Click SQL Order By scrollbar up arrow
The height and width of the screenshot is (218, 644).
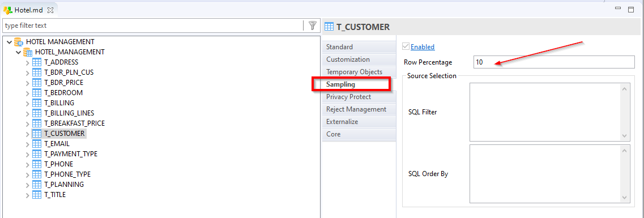[625, 151]
